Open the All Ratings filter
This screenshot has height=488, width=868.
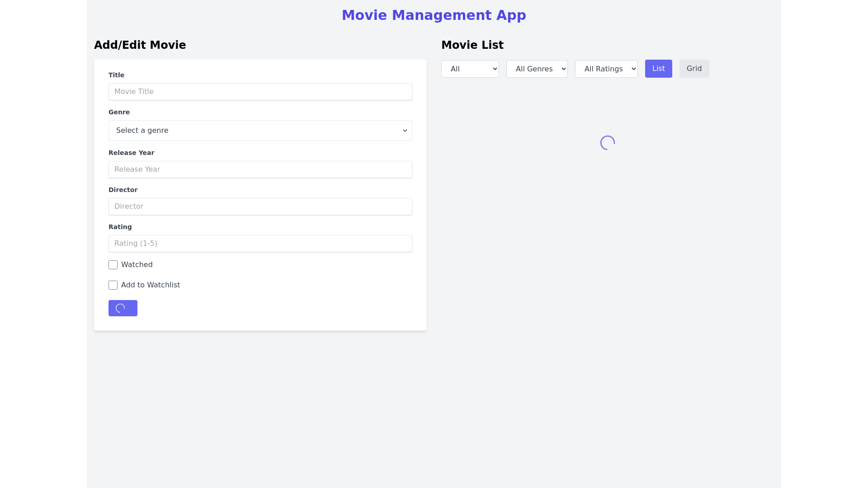(606, 69)
